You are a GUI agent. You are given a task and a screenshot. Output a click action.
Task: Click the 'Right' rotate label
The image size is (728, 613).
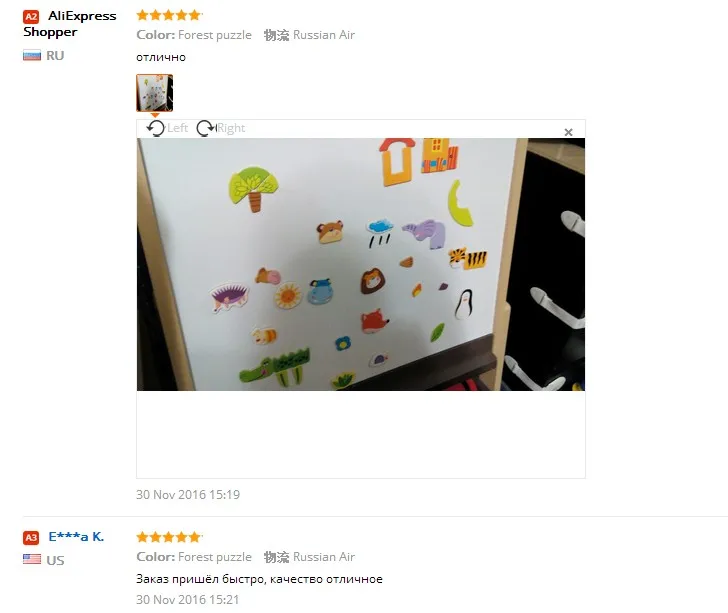tap(231, 128)
